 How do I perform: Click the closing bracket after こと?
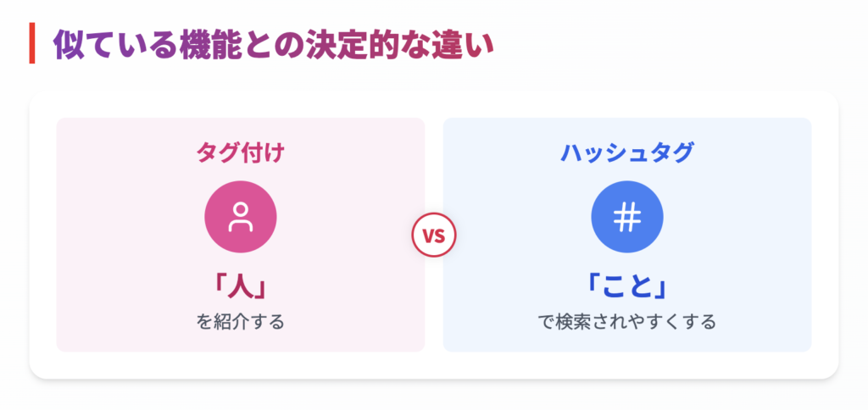coord(659,287)
